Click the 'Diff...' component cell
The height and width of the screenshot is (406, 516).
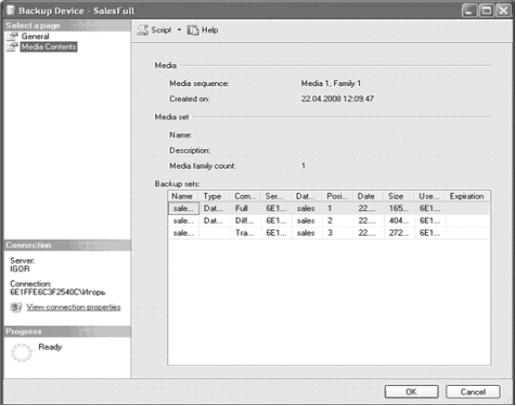pyautogui.click(x=246, y=221)
